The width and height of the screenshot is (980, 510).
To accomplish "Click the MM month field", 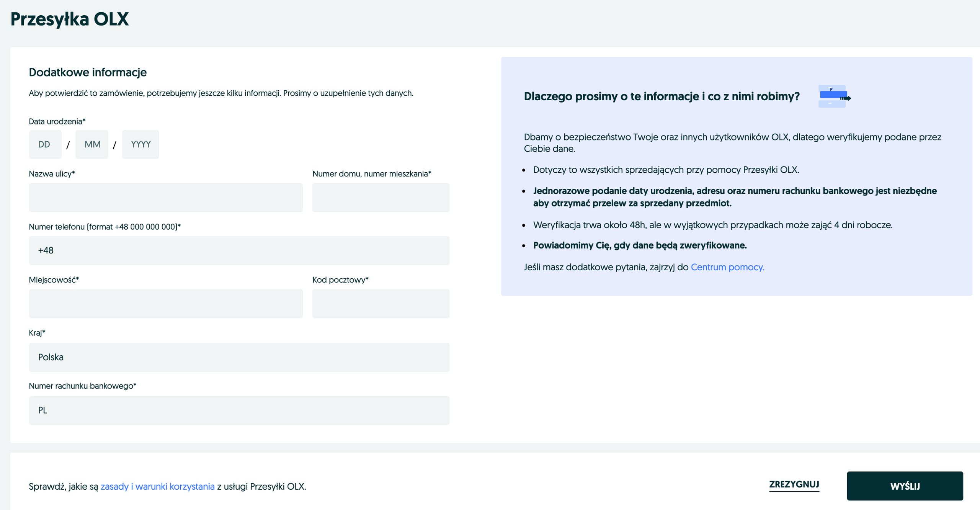I will pyautogui.click(x=92, y=144).
